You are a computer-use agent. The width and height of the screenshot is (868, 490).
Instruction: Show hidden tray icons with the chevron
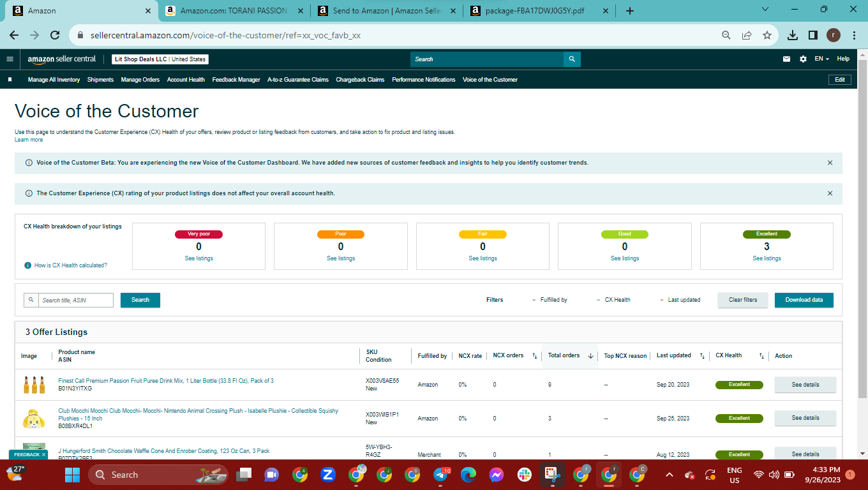coord(669,475)
